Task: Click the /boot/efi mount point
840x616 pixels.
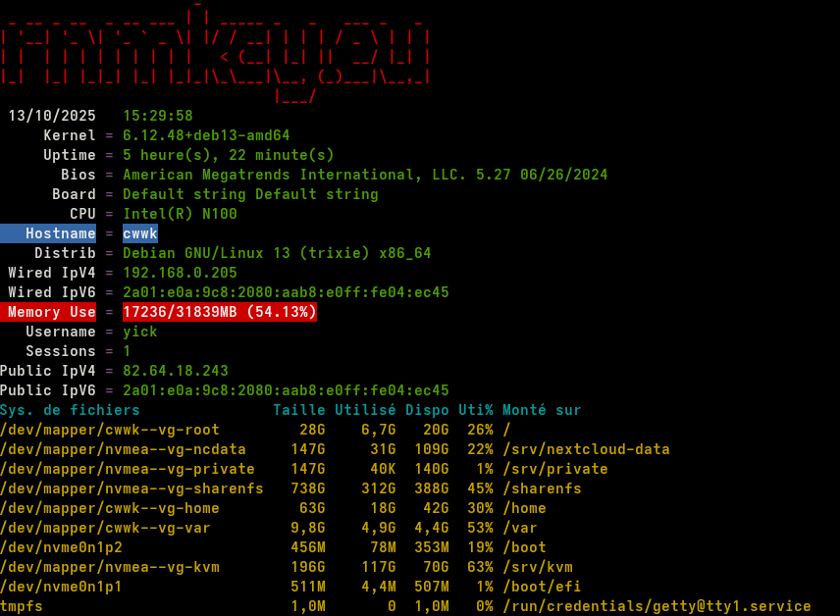Action: 542,587
